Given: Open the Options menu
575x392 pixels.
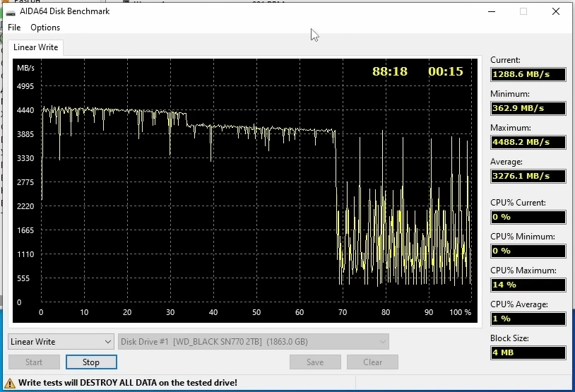Looking at the screenshot, I should 45,28.
